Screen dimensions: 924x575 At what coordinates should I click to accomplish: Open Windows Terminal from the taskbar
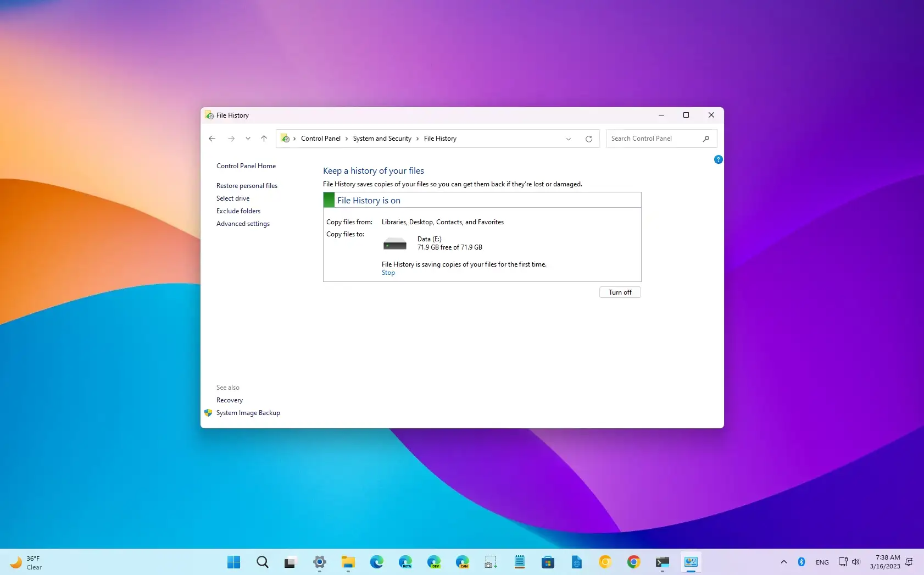pyautogui.click(x=663, y=562)
